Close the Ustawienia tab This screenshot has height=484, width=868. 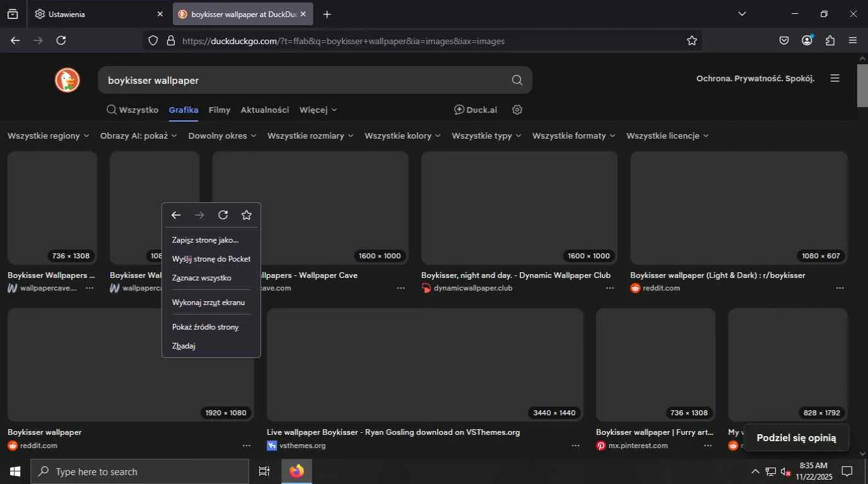tap(160, 14)
